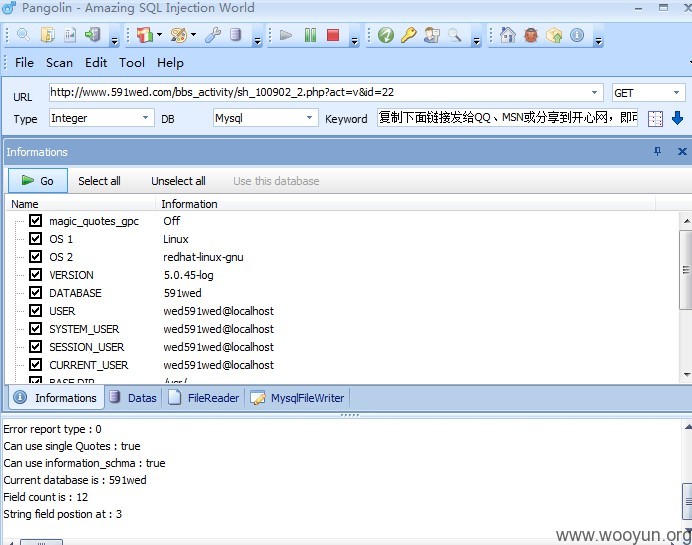Click the database cylinder toolbar icon
Screen dimensions: 692x545
point(236,35)
